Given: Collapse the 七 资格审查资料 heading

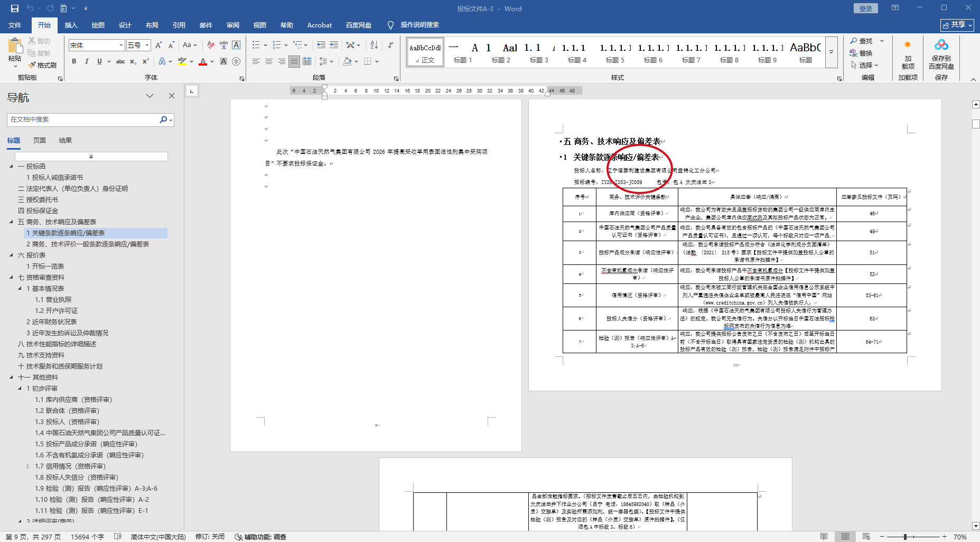Looking at the screenshot, I should coord(12,277).
